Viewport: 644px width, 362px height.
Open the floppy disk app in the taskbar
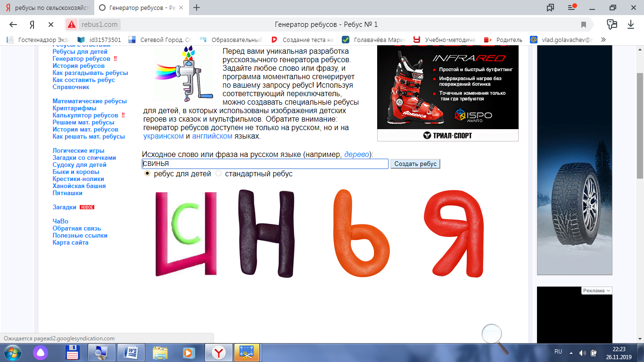click(72, 353)
